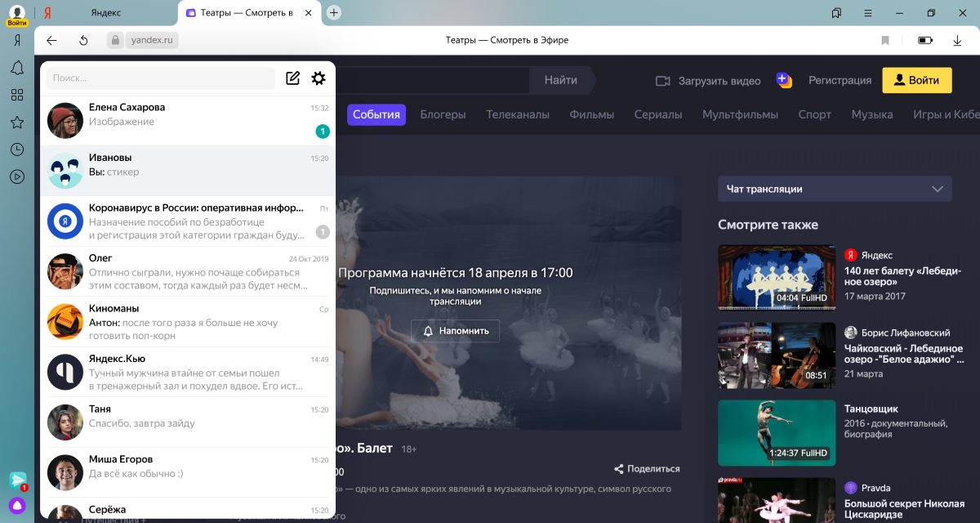Open messenger settings gear
The width and height of the screenshot is (980, 523).
pos(318,78)
